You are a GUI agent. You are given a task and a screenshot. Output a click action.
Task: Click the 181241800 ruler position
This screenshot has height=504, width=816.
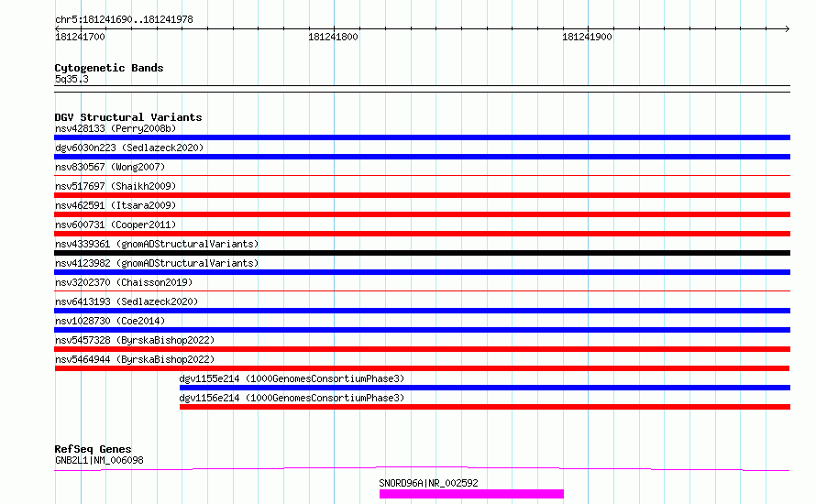(333, 37)
